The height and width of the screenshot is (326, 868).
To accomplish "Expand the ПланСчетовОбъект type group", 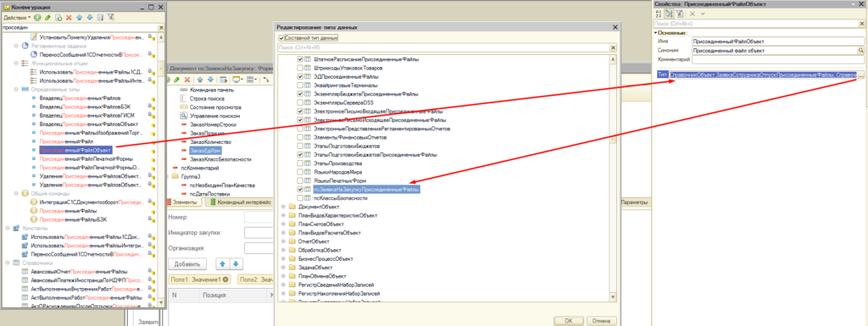I will tap(283, 224).
